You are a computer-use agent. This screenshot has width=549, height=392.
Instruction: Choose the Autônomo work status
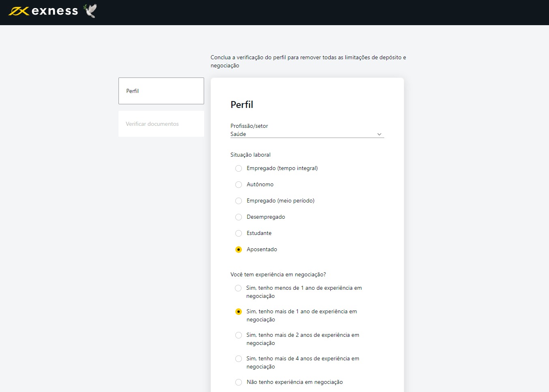pyautogui.click(x=239, y=184)
